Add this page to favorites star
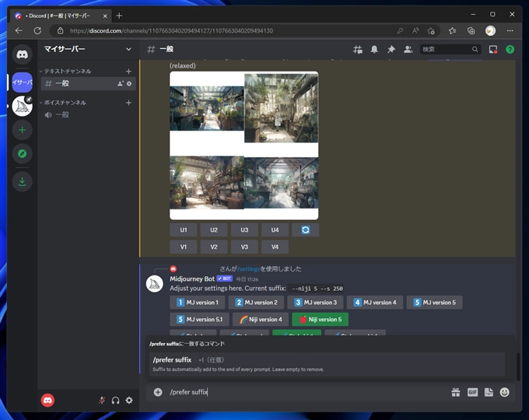This screenshot has height=420, width=529. click(431, 30)
